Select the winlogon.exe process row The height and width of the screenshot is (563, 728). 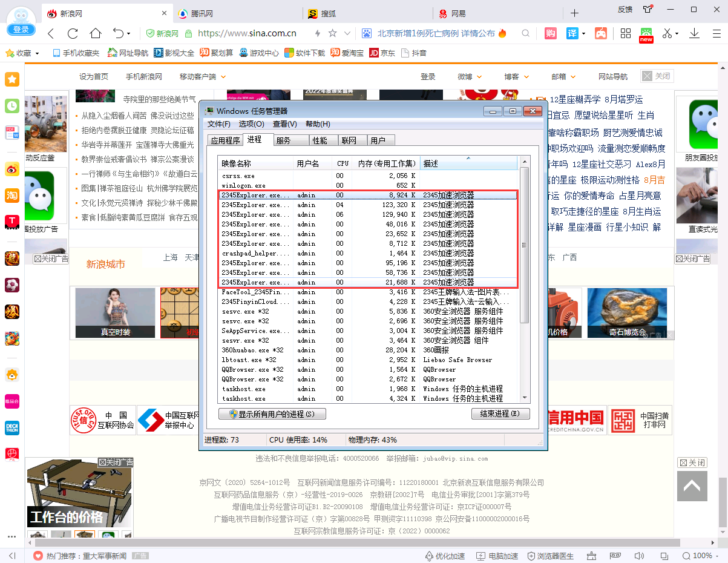(x=367, y=185)
